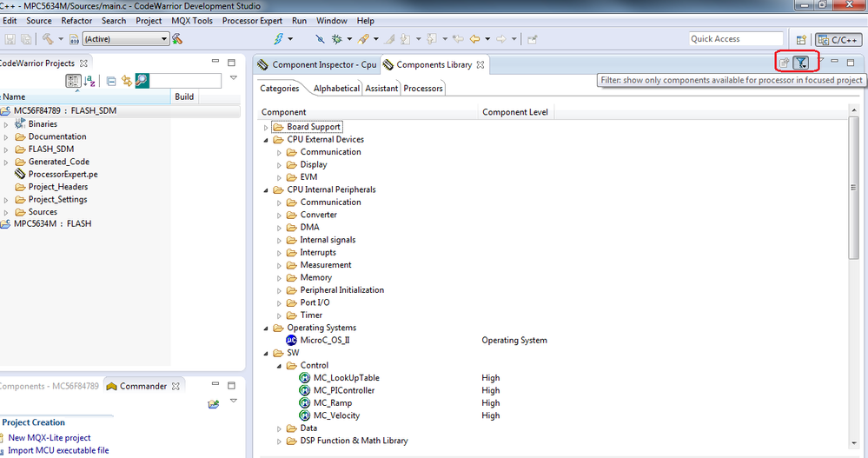
Task: Expand the Peripheral Initialization folder
Action: (x=279, y=291)
